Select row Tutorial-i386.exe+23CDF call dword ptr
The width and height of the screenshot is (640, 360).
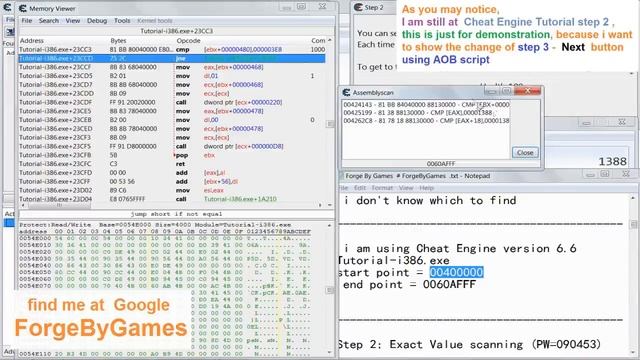[x=172, y=102]
